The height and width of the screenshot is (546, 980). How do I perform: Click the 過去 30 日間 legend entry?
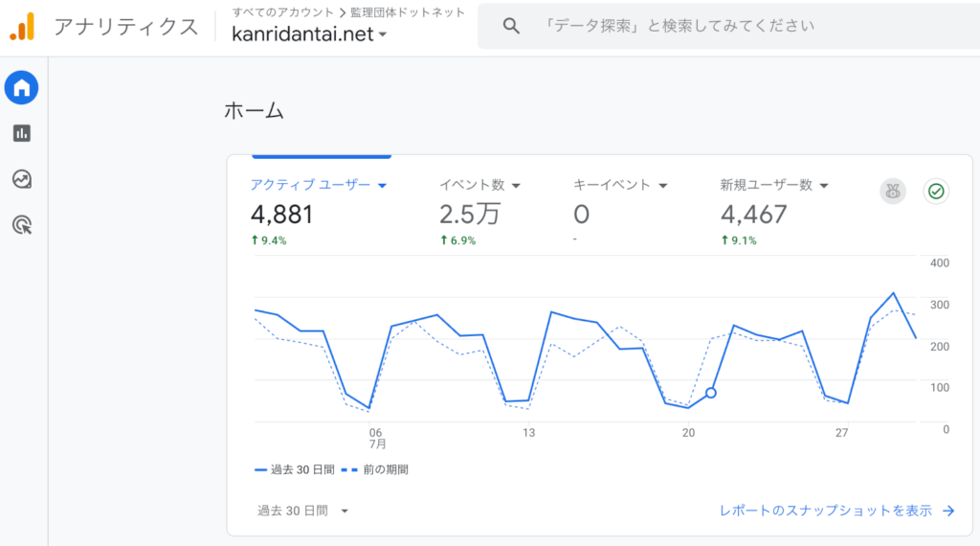[x=295, y=469]
